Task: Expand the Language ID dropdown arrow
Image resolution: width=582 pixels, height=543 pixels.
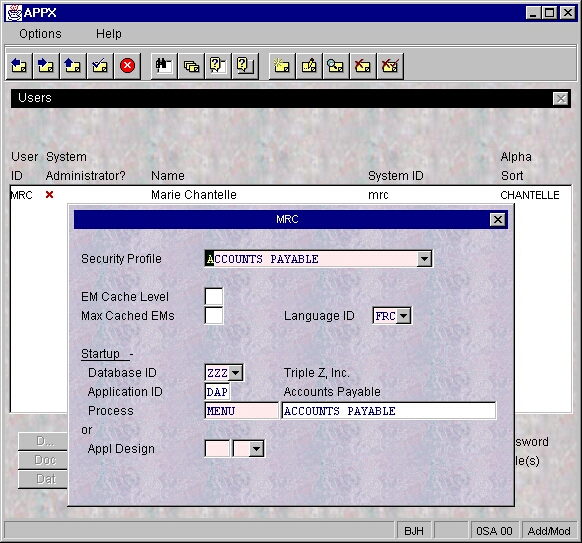Action: tap(403, 316)
